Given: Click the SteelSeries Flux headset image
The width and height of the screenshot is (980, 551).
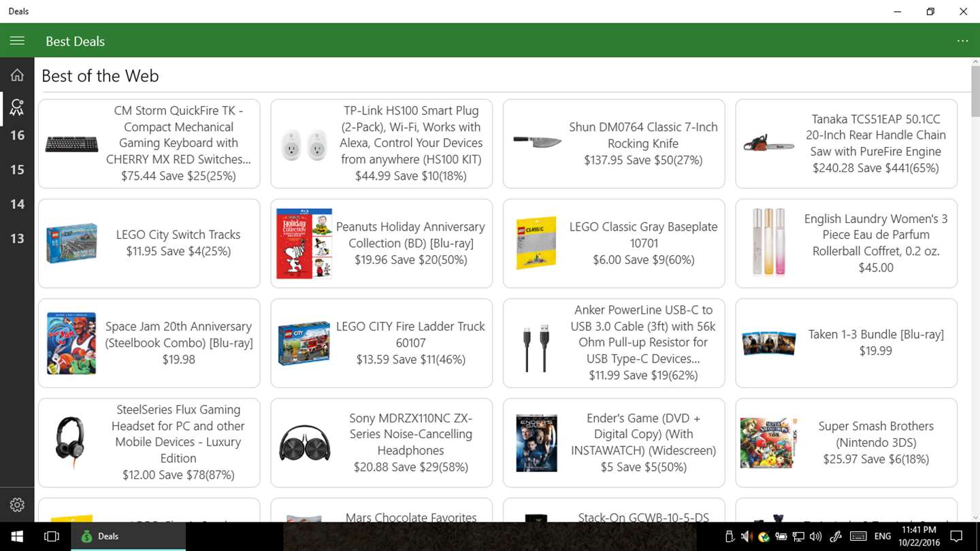Looking at the screenshot, I should pos(70,443).
